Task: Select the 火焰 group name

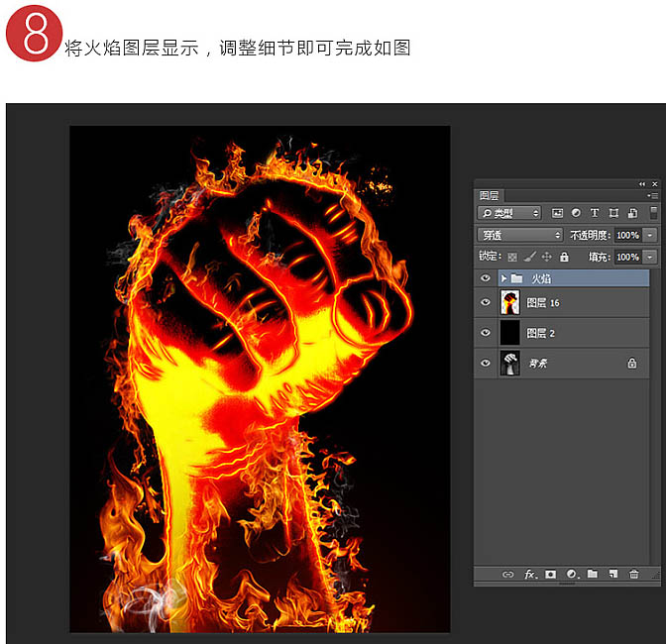Action: tap(541, 279)
